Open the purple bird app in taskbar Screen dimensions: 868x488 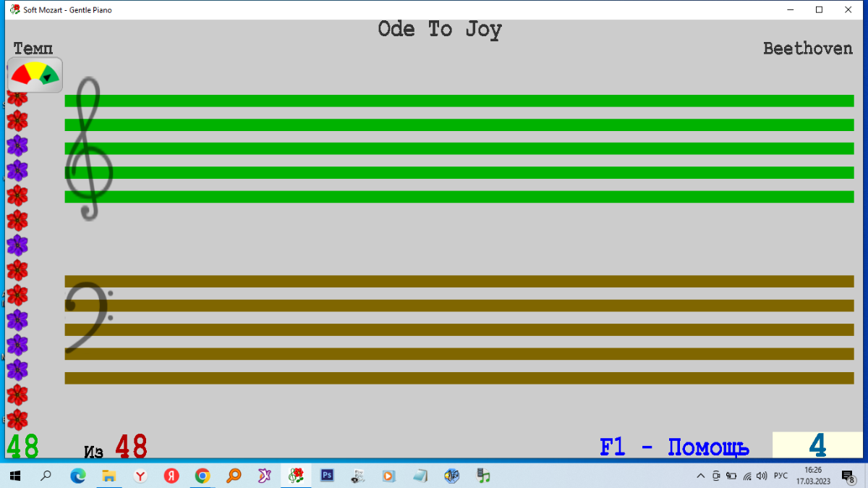coord(265,476)
